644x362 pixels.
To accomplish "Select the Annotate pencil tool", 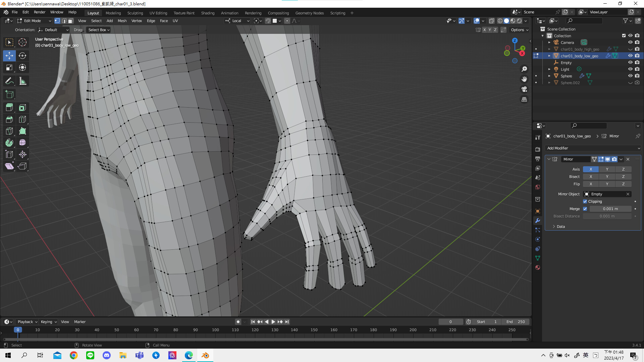I will coord(9,81).
